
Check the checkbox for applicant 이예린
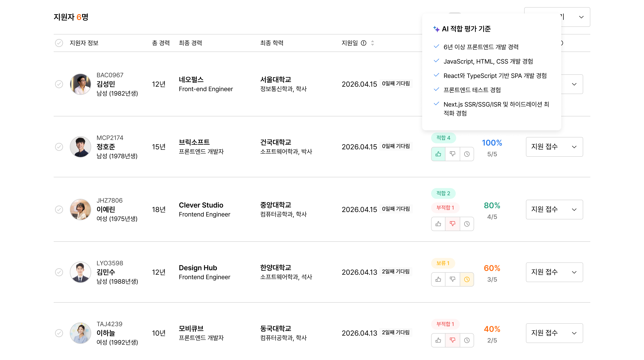[x=59, y=210]
